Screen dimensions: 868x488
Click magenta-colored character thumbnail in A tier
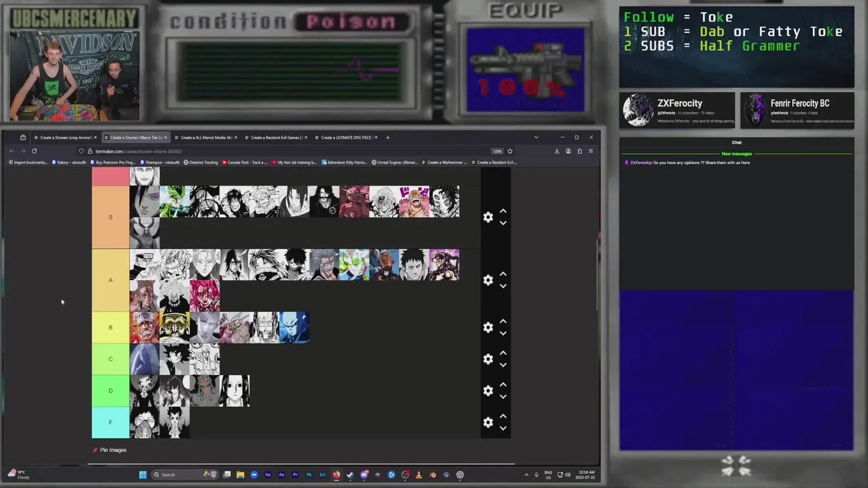pyautogui.click(x=204, y=296)
